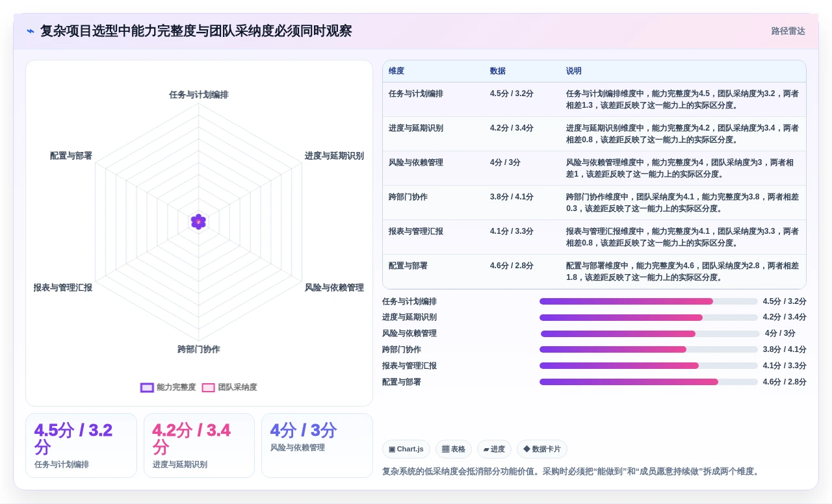Viewport: 832px width, 504px height.
Task: Click table value 4.6分 / 2.8分
Action: pos(512,266)
